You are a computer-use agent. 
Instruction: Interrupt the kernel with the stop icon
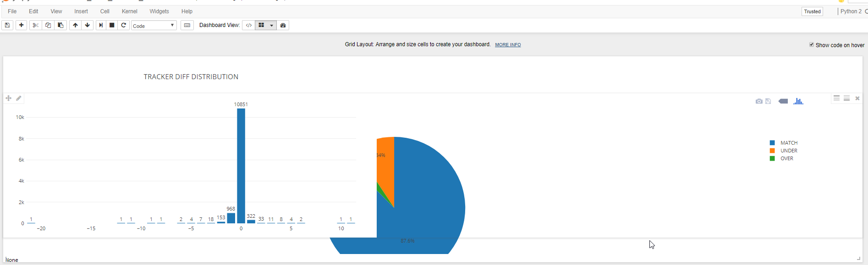tap(112, 25)
